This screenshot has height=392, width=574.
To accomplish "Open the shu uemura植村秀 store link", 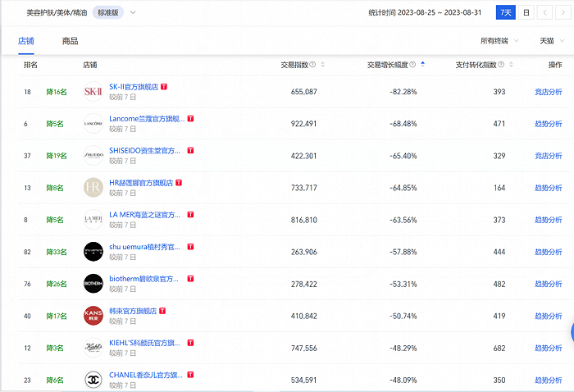I will [144, 247].
